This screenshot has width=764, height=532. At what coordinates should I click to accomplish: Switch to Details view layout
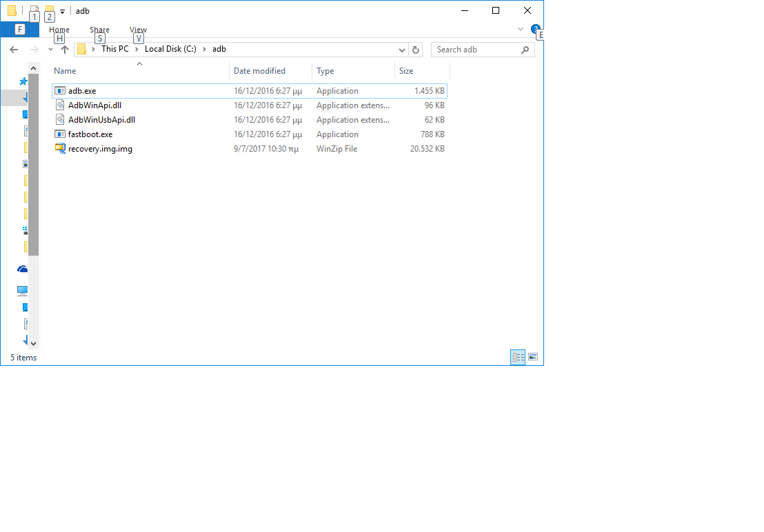point(517,357)
